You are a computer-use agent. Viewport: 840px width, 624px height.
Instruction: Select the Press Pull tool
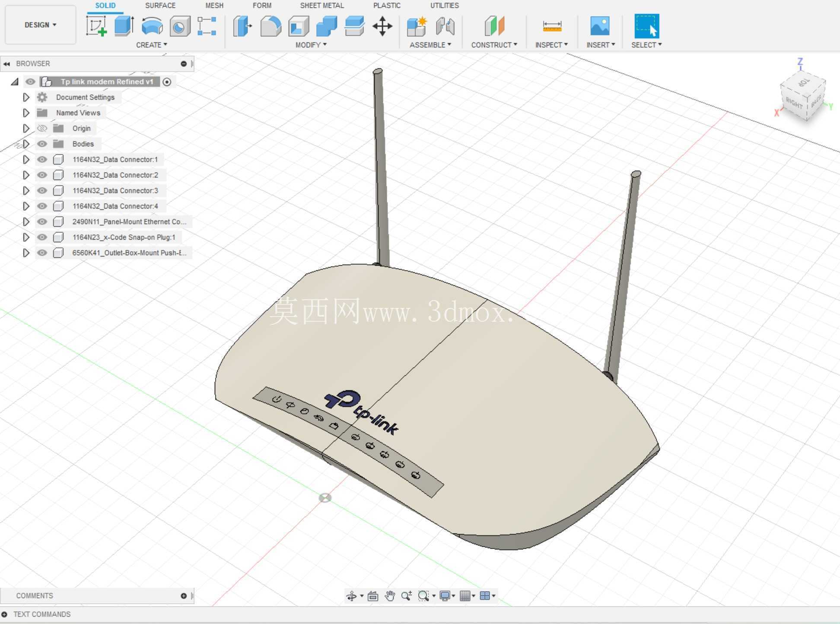(243, 26)
